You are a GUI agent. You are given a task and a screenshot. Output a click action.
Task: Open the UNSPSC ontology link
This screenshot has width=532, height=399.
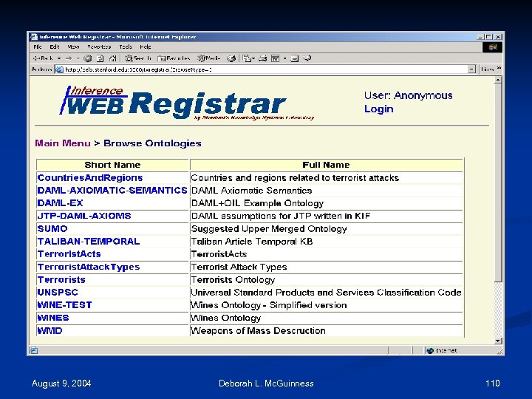pos(58,293)
